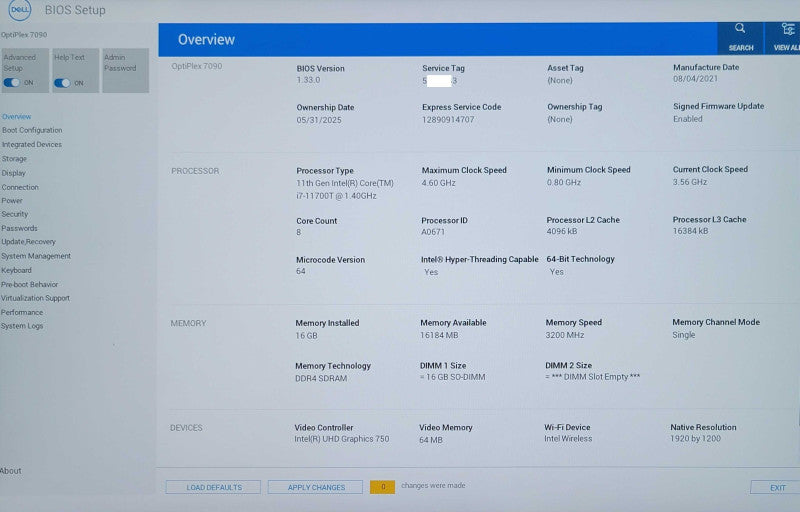Click the Dell logo icon
This screenshot has width=800, height=512.
click(x=20, y=9)
